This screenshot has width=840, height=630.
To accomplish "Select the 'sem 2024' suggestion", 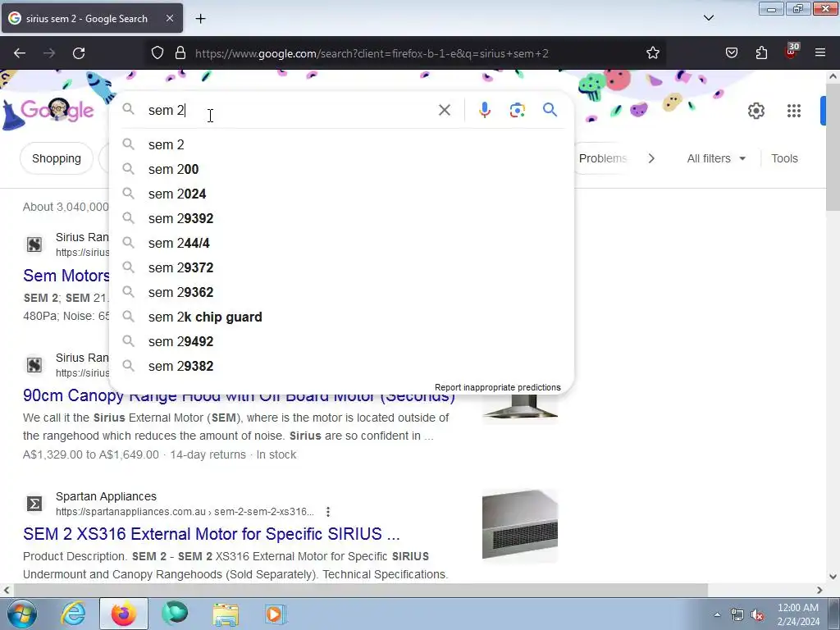I will (x=342, y=194).
